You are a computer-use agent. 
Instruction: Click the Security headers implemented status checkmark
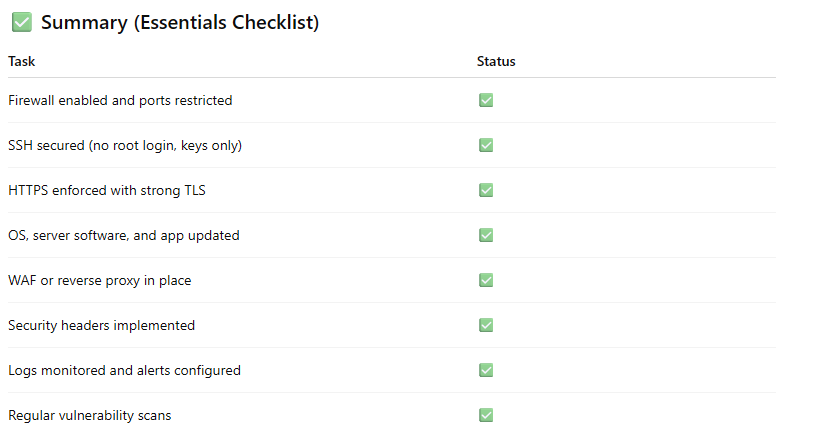(x=486, y=325)
